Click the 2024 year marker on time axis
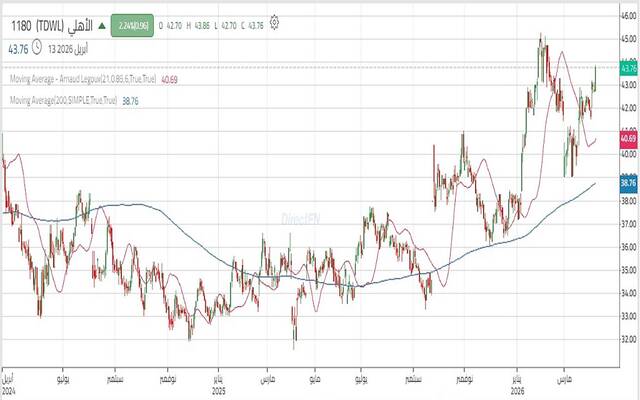640x400 pixels. pyautogui.click(x=7, y=391)
